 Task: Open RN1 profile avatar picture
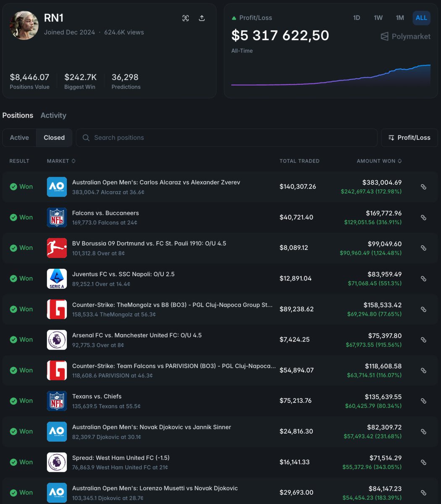(24, 25)
